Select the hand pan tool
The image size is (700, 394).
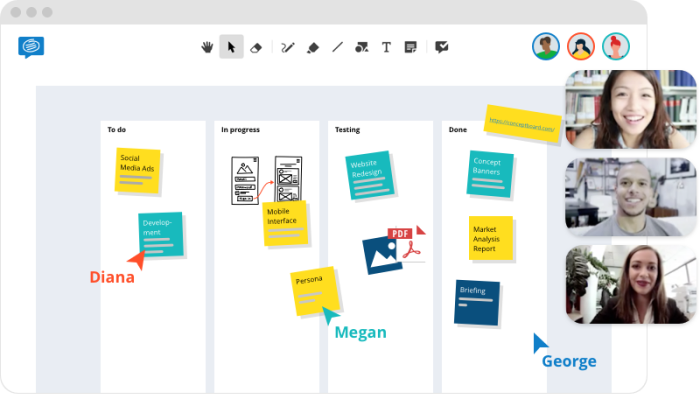[207, 47]
